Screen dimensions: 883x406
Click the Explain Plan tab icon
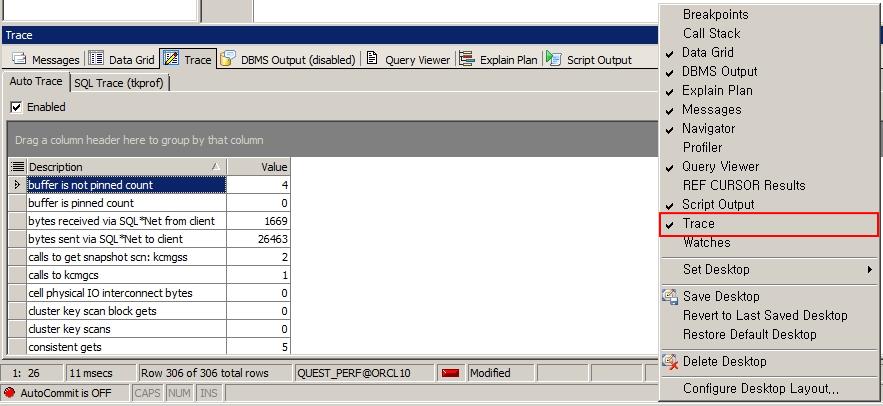(x=466, y=60)
